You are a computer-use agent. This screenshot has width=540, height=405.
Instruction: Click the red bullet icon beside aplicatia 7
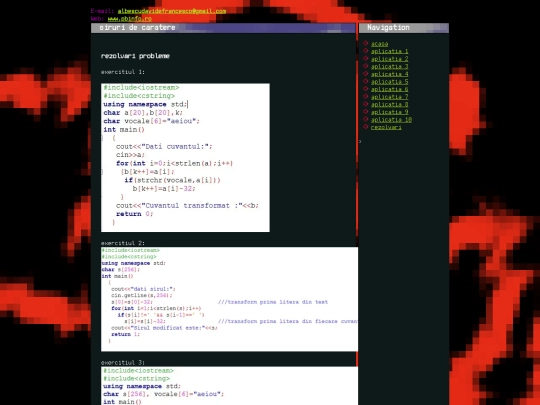pyautogui.click(x=365, y=96)
